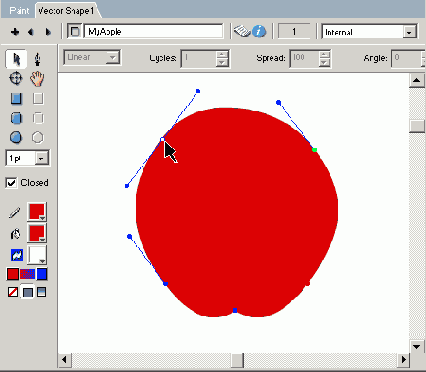This screenshot has height=372, width=426.
Task: Click the vertical scrollbar down arrow
Action: 417,347
